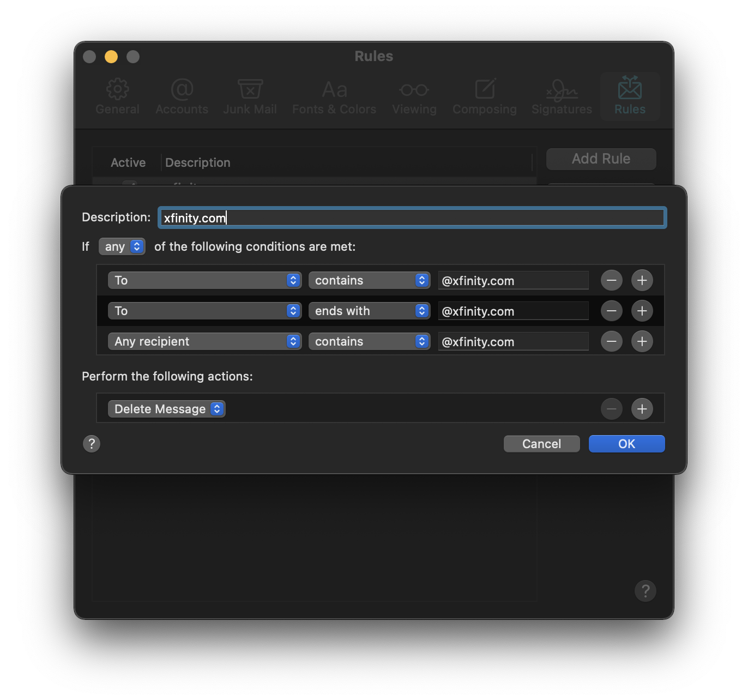The image size is (748, 700).
Task: Click the help button in the rule dialog
Action: click(92, 444)
